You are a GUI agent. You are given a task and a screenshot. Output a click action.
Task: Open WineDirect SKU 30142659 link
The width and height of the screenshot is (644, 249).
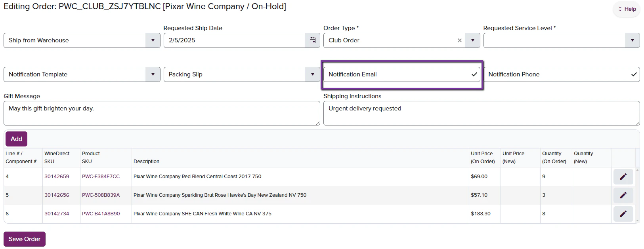pos(57,177)
